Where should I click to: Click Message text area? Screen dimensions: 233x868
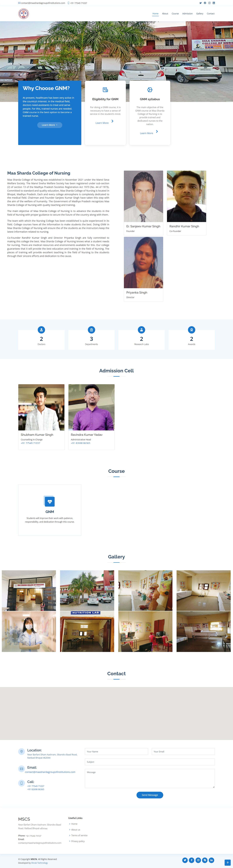coord(150,778)
